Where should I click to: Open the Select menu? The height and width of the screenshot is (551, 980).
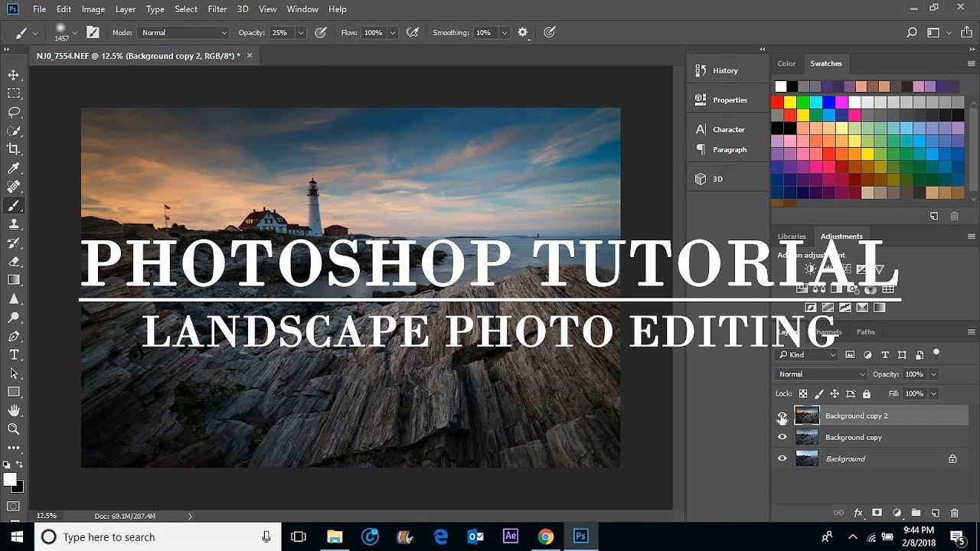point(186,9)
